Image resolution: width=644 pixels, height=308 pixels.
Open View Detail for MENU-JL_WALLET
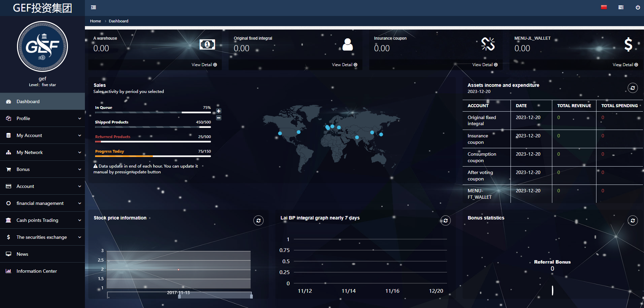click(625, 65)
